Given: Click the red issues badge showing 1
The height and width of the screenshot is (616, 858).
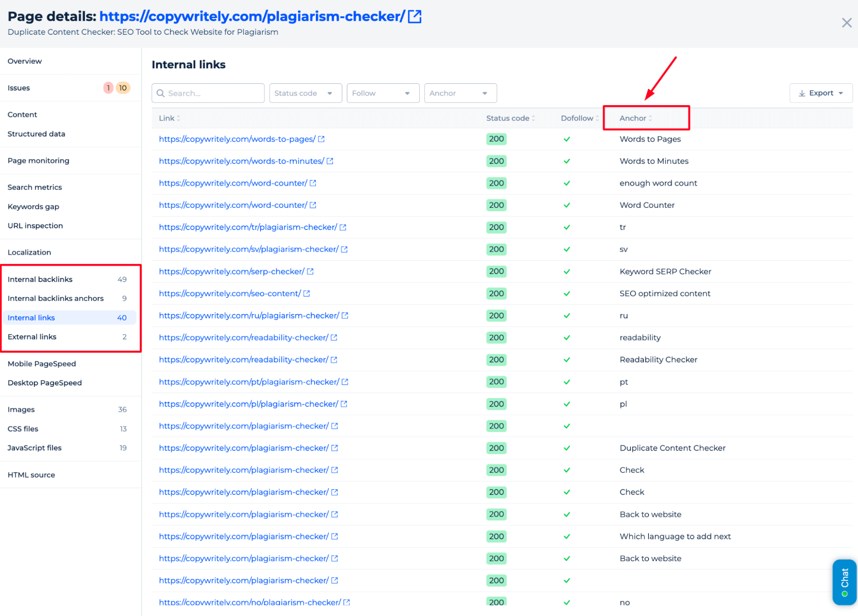Looking at the screenshot, I should point(108,88).
